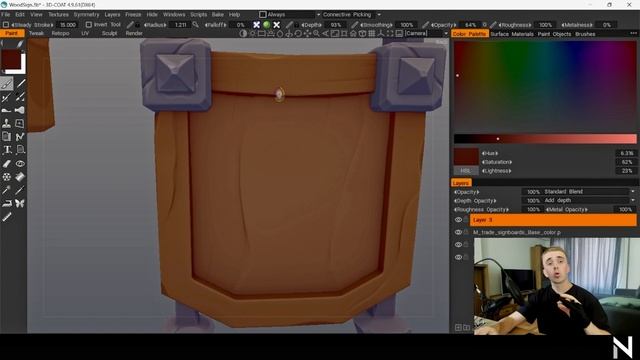Select the N-shaped Curves tool
640x360 pixels.
pos(20,137)
